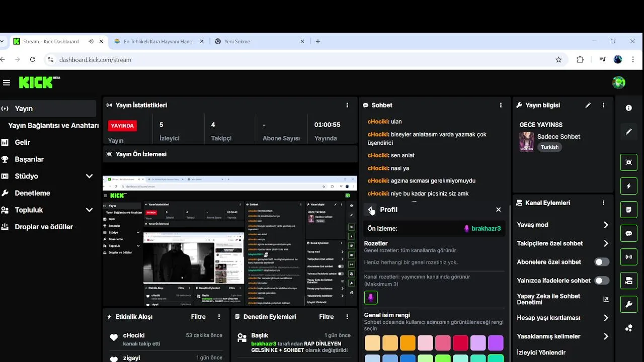
Task: Open Yasaklanmış kelimeler arrow
Action: (x=606, y=336)
